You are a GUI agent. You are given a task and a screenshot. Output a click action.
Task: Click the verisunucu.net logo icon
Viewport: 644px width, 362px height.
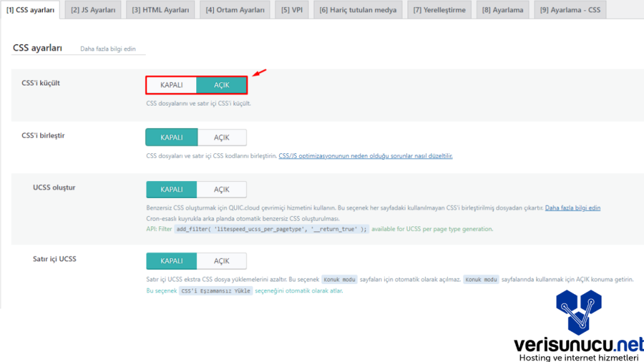pyautogui.click(x=578, y=312)
